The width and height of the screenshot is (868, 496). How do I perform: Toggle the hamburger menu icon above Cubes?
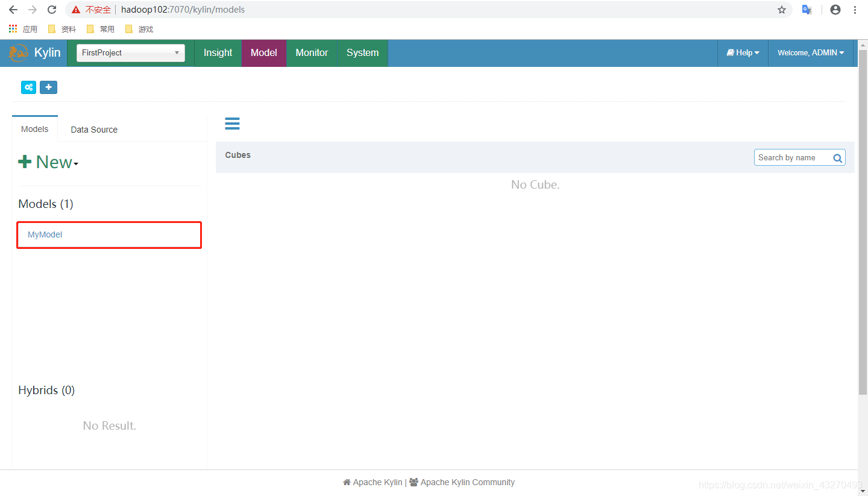pyautogui.click(x=232, y=124)
